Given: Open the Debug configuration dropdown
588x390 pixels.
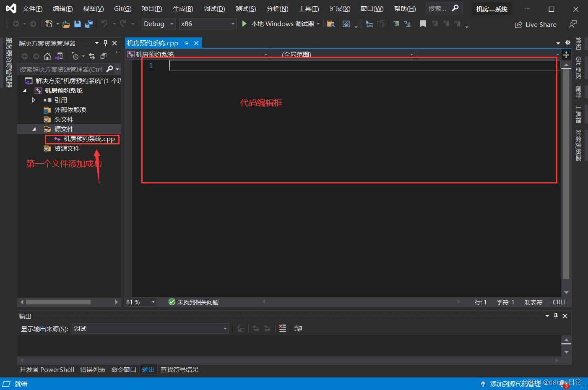Looking at the screenshot, I should pos(159,24).
